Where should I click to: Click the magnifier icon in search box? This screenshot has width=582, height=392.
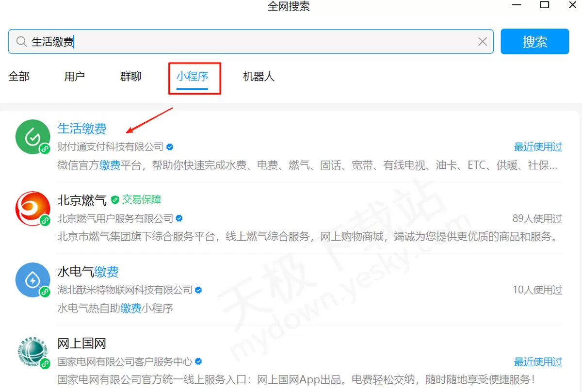(x=21, y=42)
